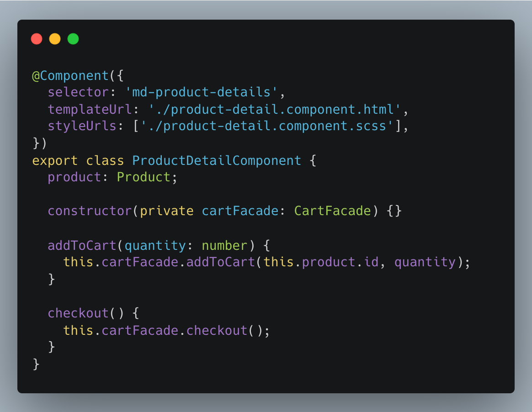This screenshot has width=532, height=412.
Task: Click the green maximize window dot
Action: pos(73,39)
